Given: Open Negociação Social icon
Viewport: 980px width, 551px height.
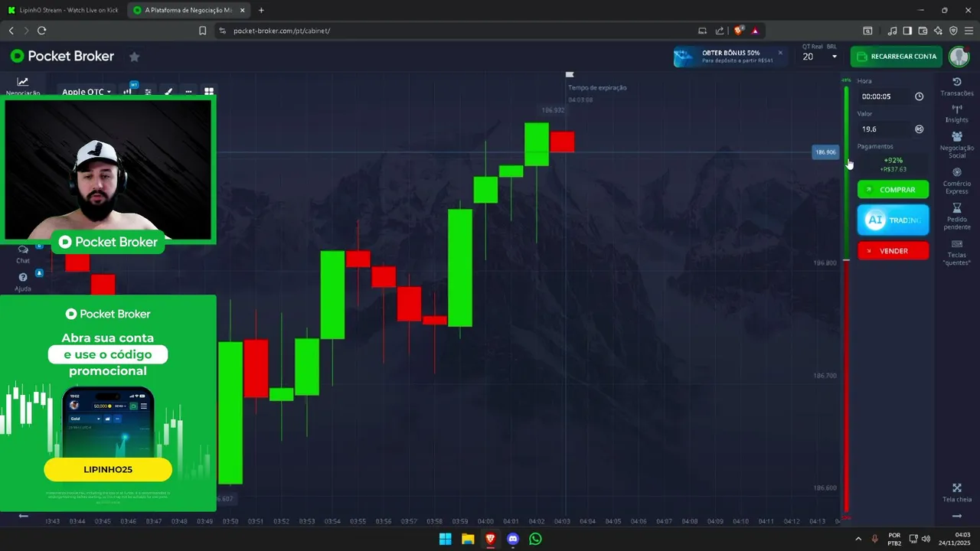Looking at the screenshot, I should point(957,136).
